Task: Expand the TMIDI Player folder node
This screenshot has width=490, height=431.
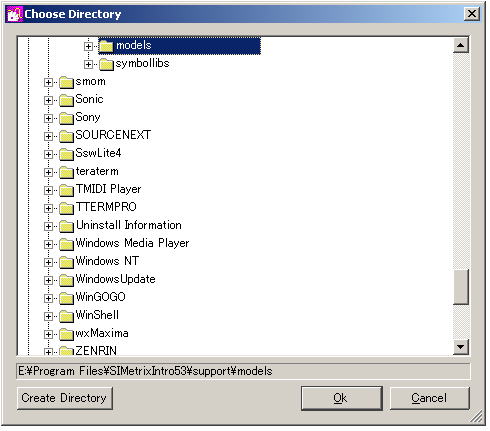Action: [48, 190]
